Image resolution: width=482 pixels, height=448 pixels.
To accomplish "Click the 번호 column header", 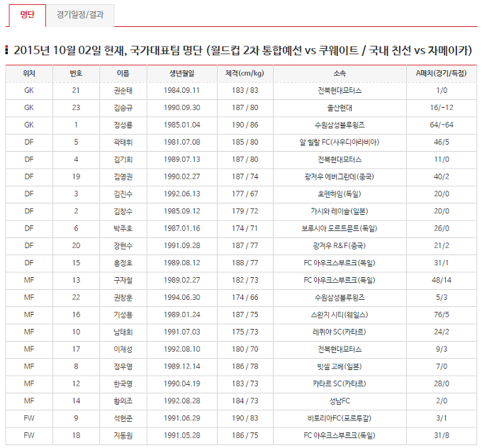I will point(76,74).
